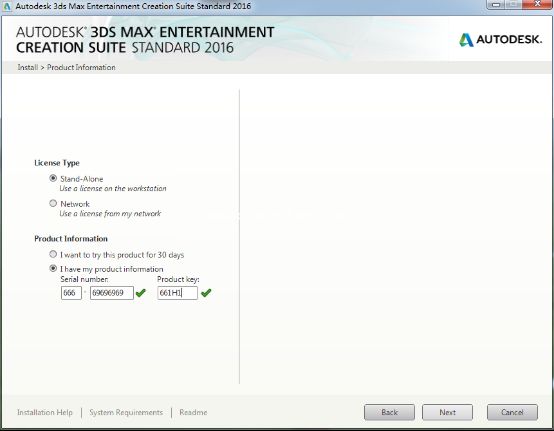
Task: Click the Back button
Action: tap(389, 412)
